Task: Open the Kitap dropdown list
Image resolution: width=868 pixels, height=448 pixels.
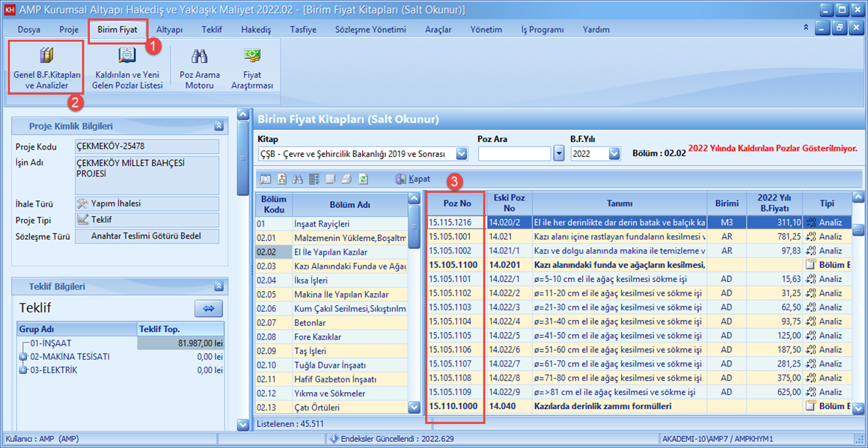Action: 461,154
